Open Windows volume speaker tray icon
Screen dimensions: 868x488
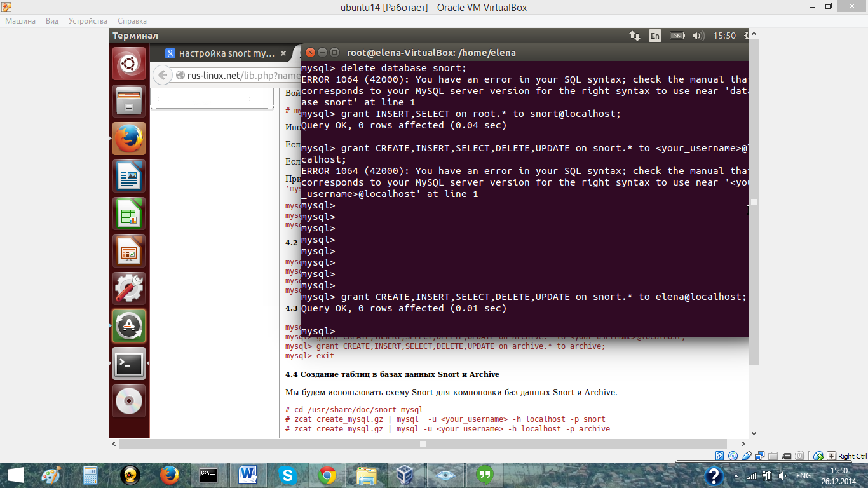pyautogui.click(x=782, y=476)
